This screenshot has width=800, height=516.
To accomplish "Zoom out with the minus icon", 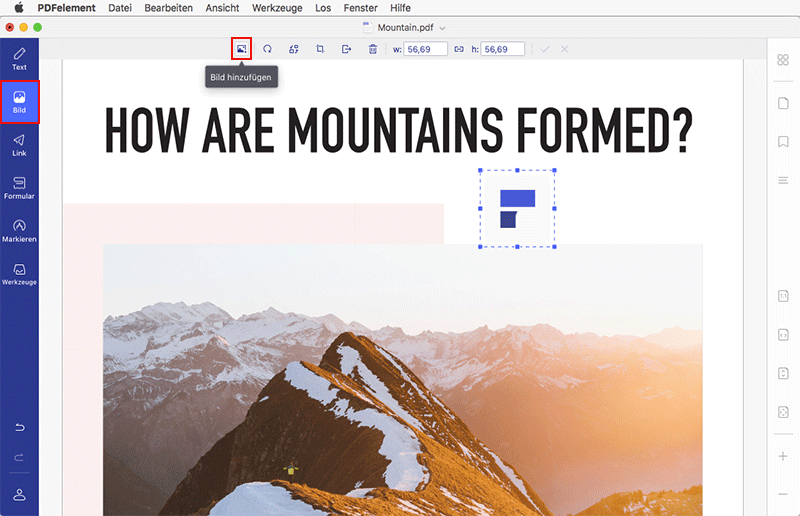I will [x=783, y=494].
